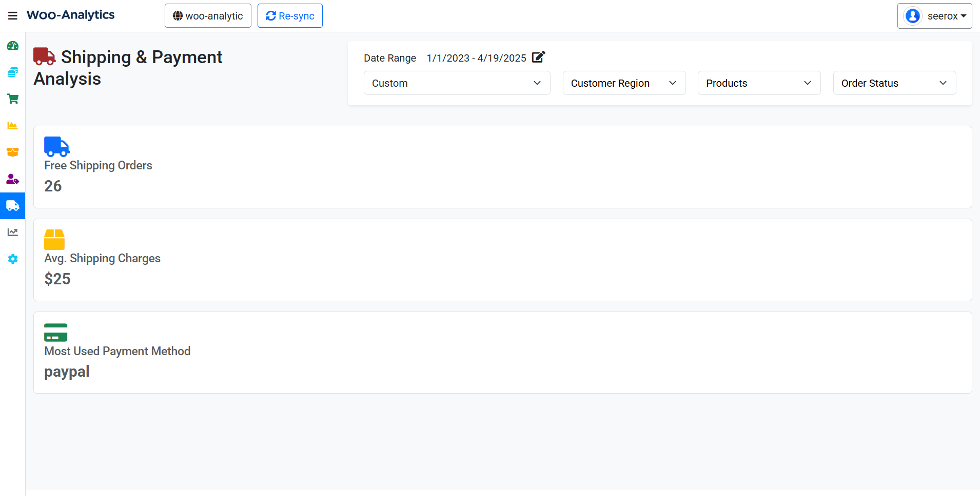Click the woo-analytic site button
Image resolution: width=980 pixels, height=504 pixels.
(x=207, y=15)
